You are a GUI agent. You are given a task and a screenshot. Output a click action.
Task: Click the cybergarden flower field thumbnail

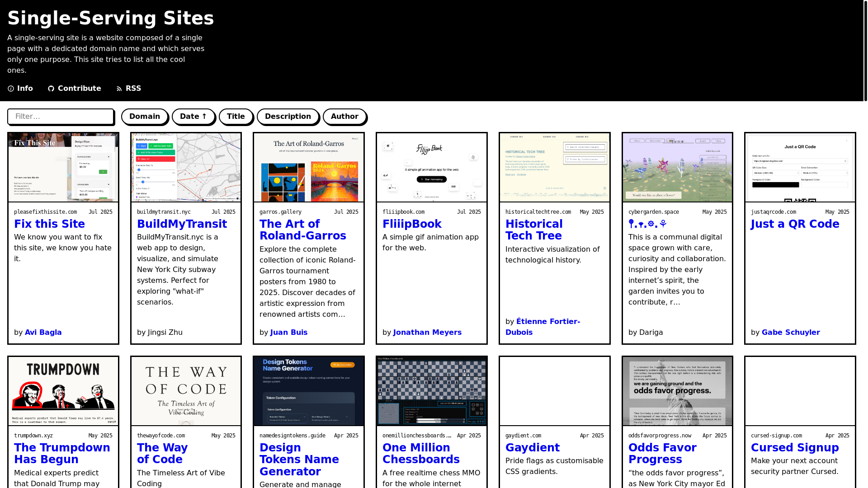(x=677, y=168)
